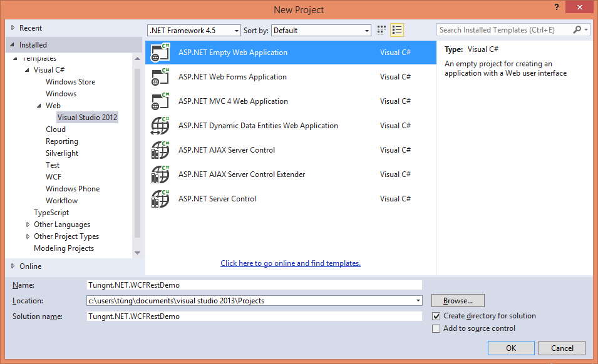Select ASP.NET Server Control text

pos(217,199)
